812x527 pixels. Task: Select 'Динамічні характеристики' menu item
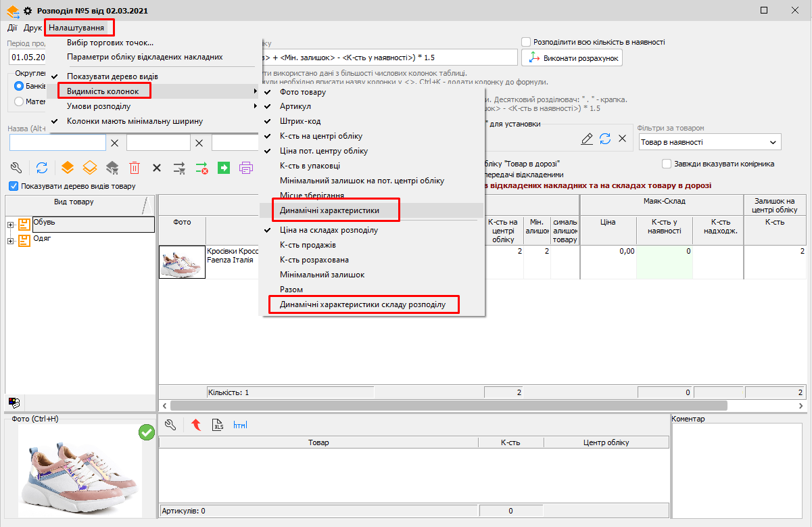(x=330, y=210)
